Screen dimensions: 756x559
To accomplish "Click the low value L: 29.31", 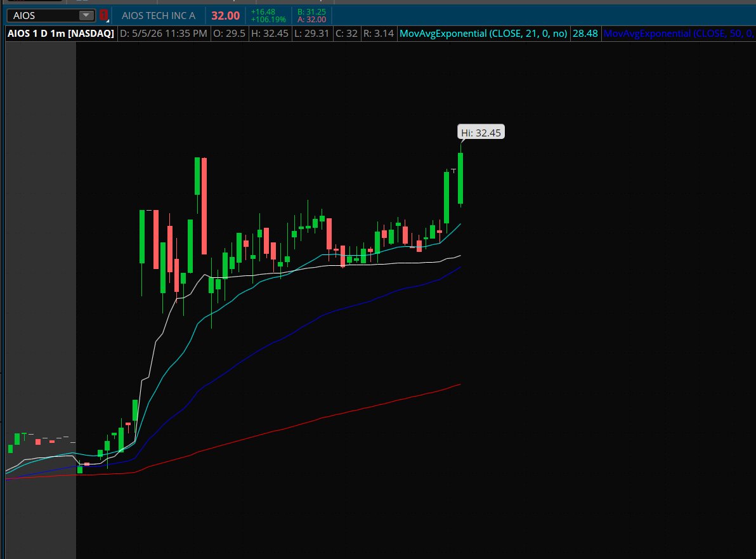I will click(x=311, y=33).
